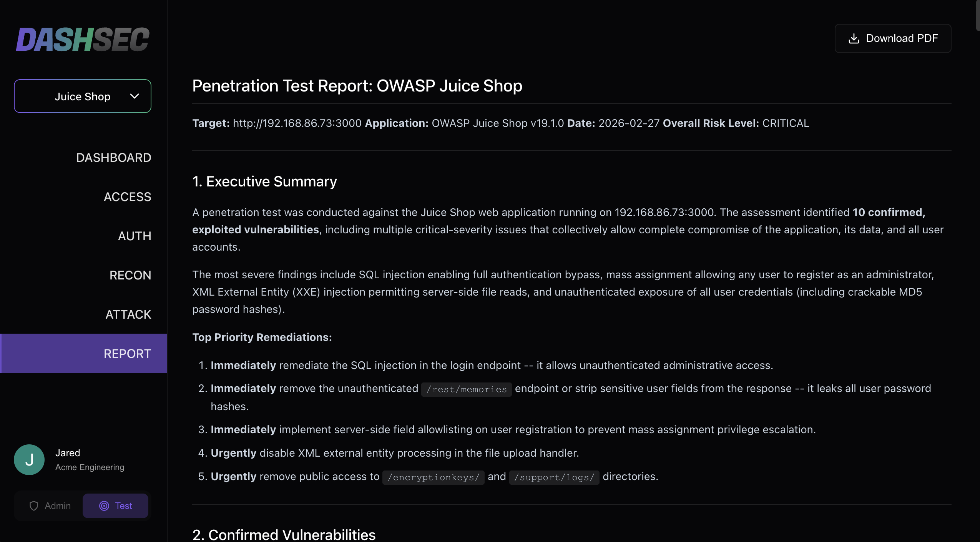Click the /support/logs/ code snippet

554,477
